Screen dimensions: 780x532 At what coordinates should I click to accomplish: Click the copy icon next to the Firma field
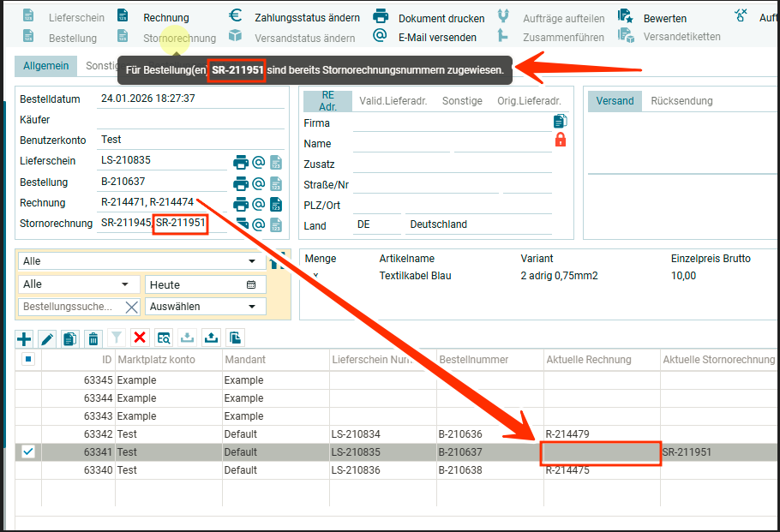pos(561,122)
